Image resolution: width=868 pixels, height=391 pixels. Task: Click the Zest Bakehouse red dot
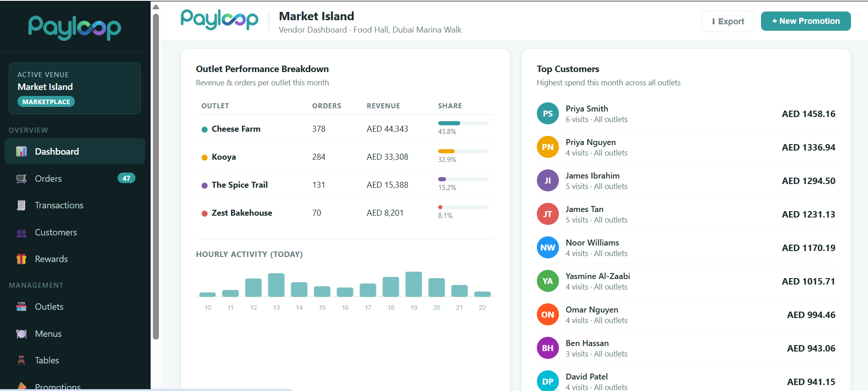pos(205,213)
